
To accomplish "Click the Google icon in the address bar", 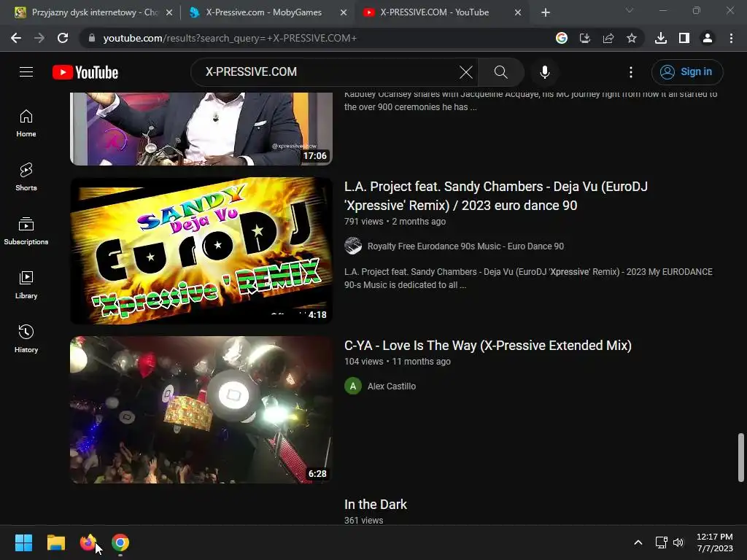I will pyautogui.click(x=562, y=38).
